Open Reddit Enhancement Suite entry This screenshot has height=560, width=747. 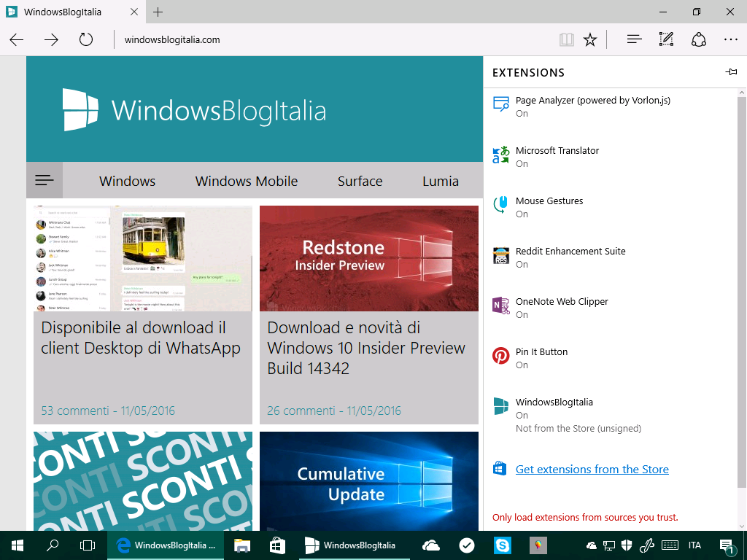611,257
